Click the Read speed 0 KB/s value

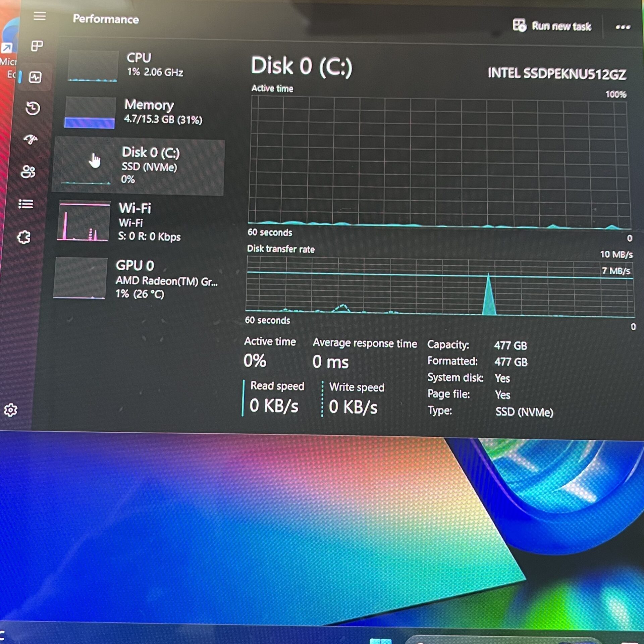(x=274, y=406)
